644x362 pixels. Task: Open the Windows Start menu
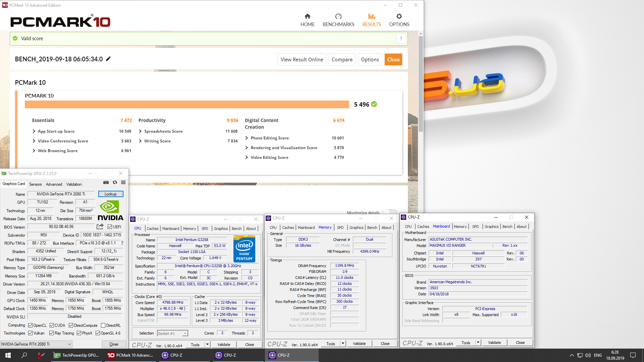pyautogui.click(x=8, y=355)
